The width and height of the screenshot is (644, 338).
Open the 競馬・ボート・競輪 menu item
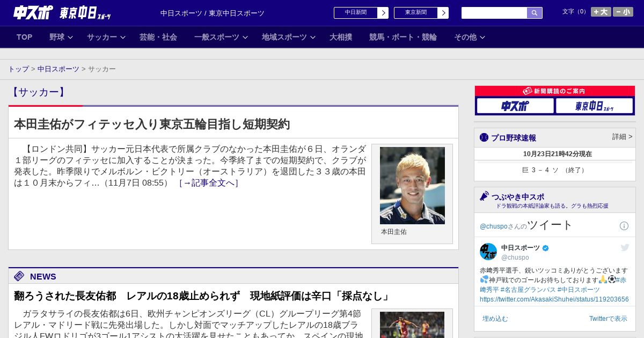(403, 37)
